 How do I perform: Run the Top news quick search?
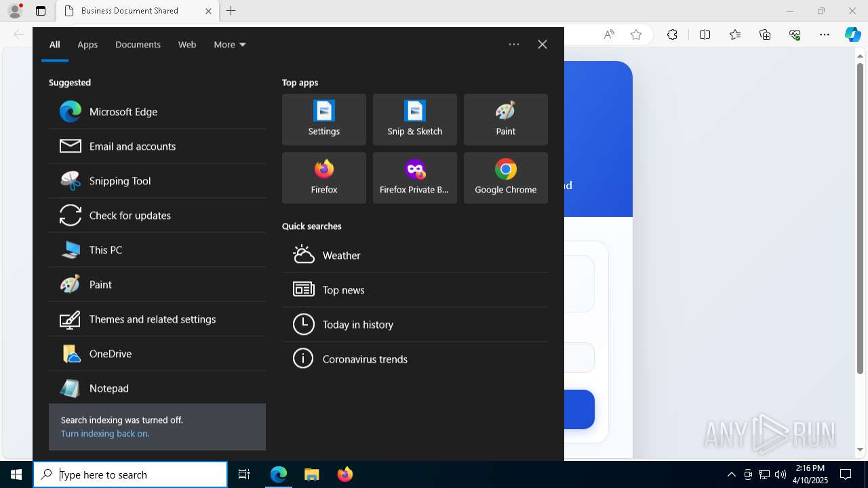pos(415,289)
